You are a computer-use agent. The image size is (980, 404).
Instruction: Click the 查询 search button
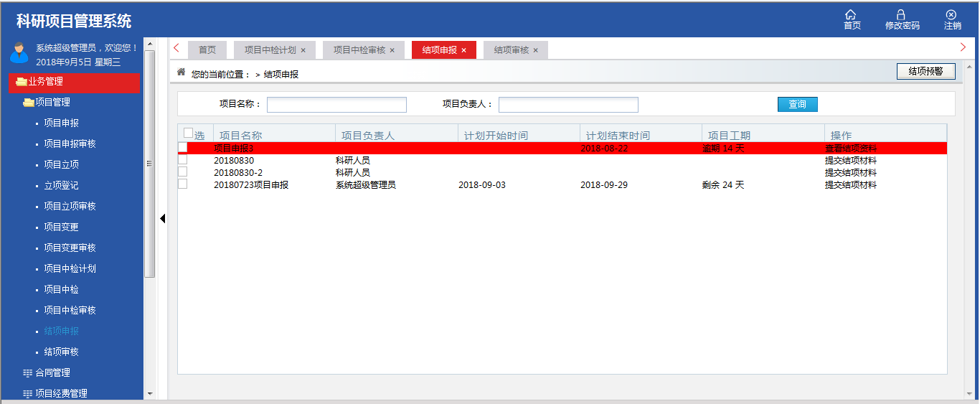point(798,104)
